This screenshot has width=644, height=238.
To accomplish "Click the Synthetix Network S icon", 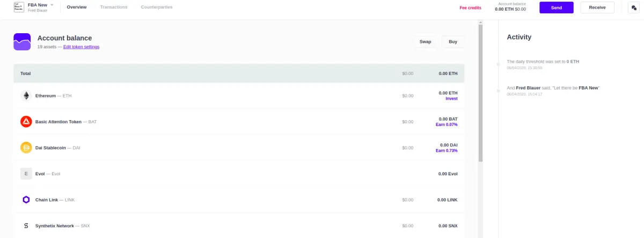I will [x=26, y=226].
